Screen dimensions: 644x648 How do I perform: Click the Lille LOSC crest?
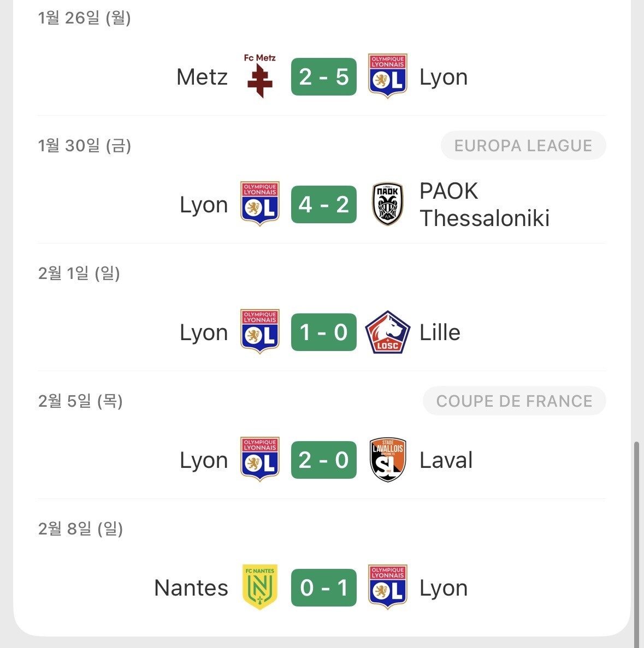click(x=387, y=332)
